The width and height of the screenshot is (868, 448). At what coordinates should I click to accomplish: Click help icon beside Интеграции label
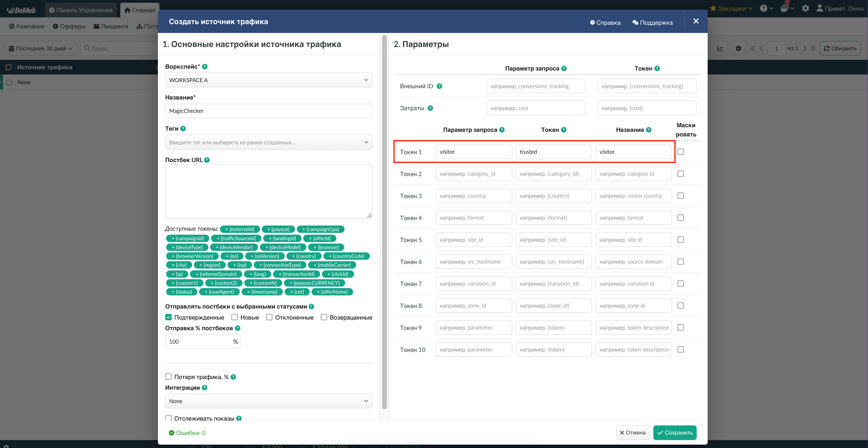(205, 388)
